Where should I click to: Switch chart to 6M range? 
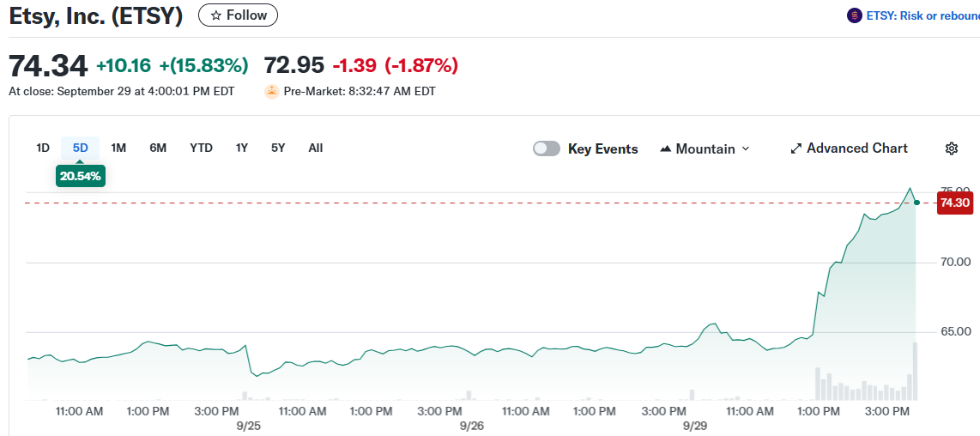click(158, 148)
